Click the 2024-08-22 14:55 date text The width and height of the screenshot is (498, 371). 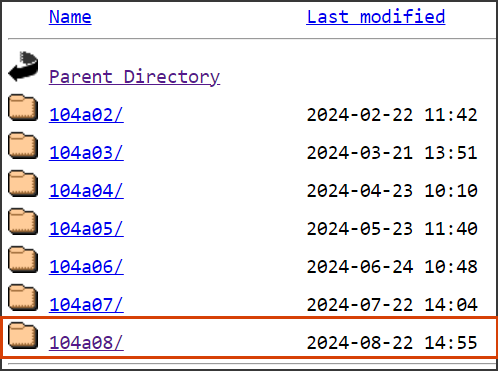(x=392, y=343)
